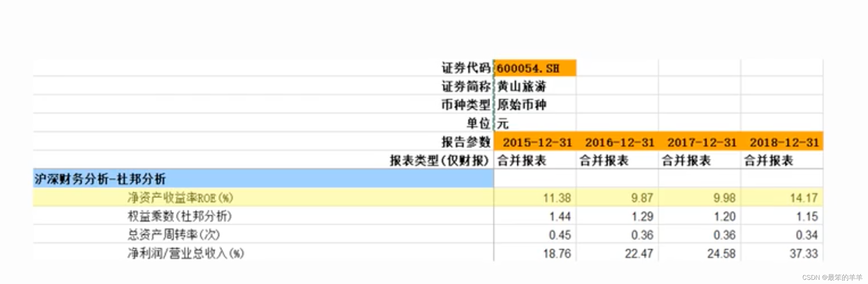Click the 报告参数 label cell

pyautogui.click(x=466, y=142)
